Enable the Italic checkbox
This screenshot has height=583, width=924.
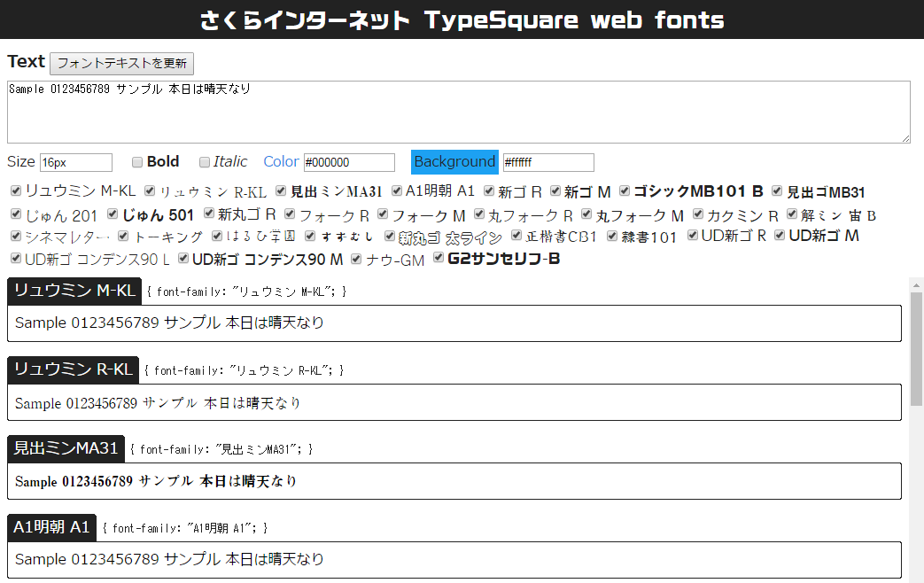pyautogui.click(x=205, y=162)
